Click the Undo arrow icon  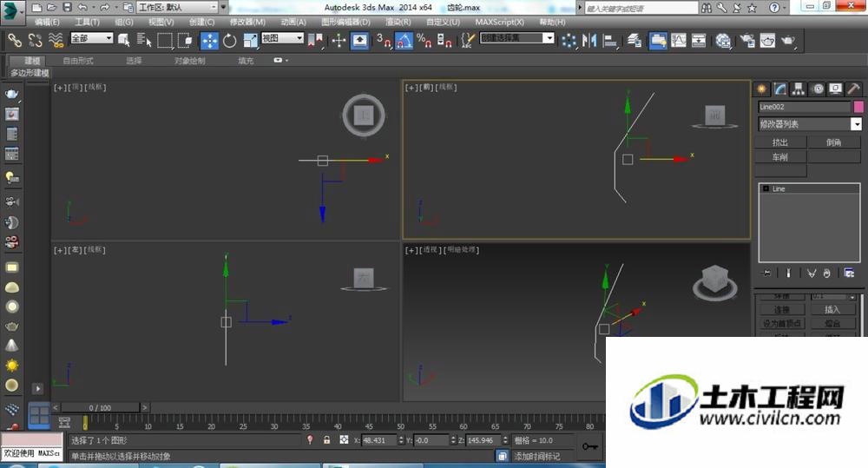[82, 7]
